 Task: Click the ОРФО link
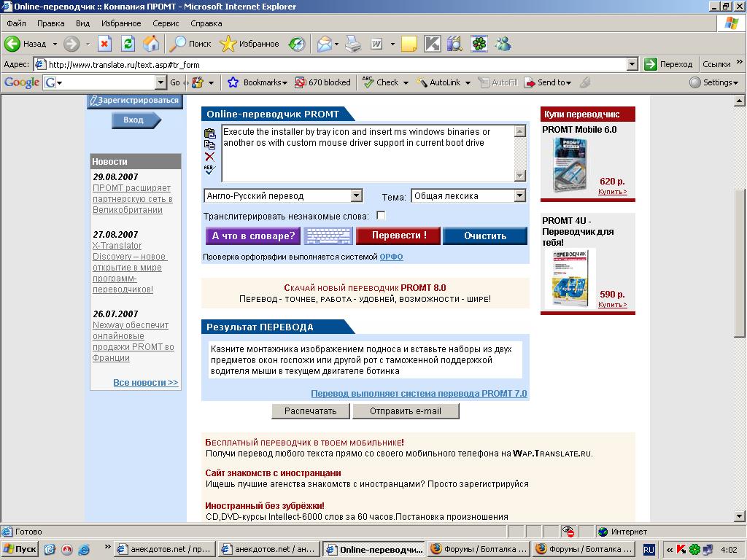(391, 257)
